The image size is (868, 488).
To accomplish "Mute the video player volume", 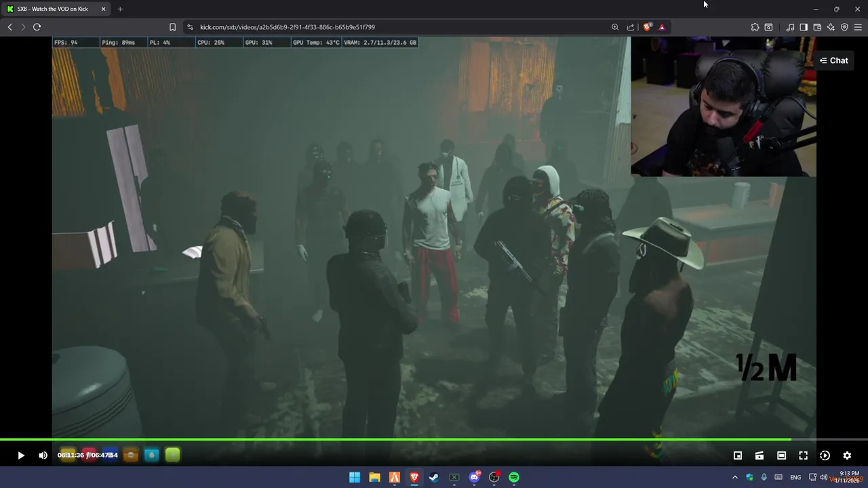I will click(43, 455).
